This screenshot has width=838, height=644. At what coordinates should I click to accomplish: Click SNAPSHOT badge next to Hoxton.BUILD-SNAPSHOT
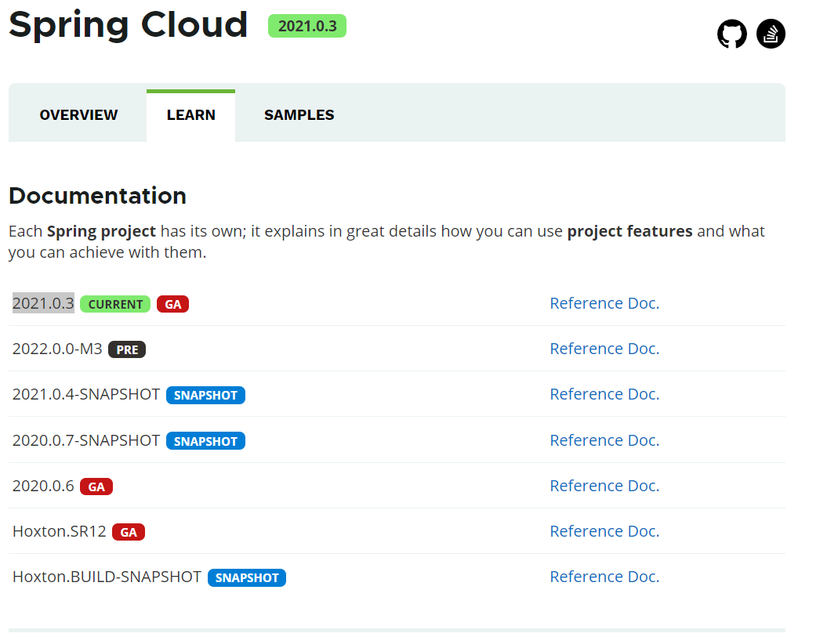click(247, 577)
